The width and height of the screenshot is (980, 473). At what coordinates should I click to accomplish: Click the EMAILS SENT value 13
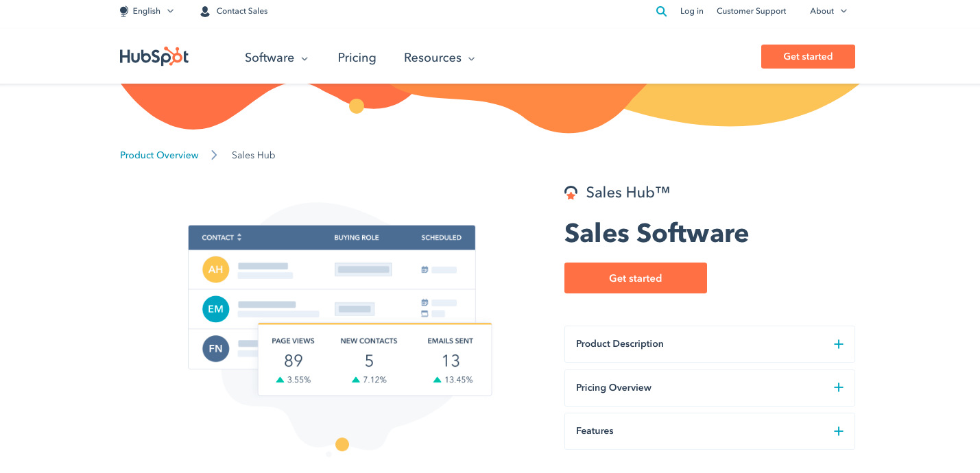tap(451, 361)
